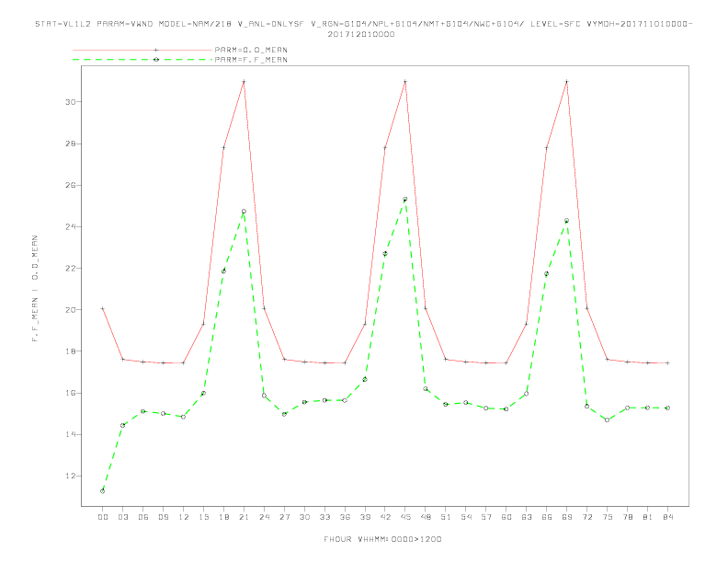The height and width of the screenshot is (563, 728).
Task: Click x-axis forecast hour label 36
Action: tap(345, 517)
